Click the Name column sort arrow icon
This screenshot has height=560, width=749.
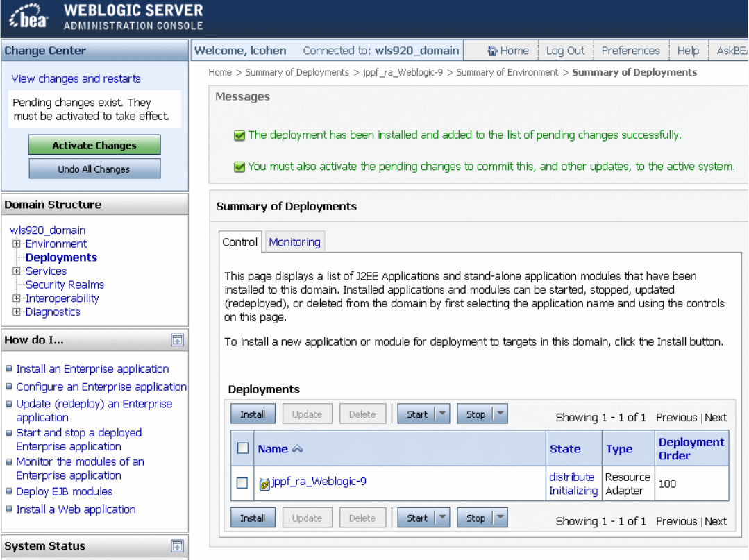(x=297, y=449)
